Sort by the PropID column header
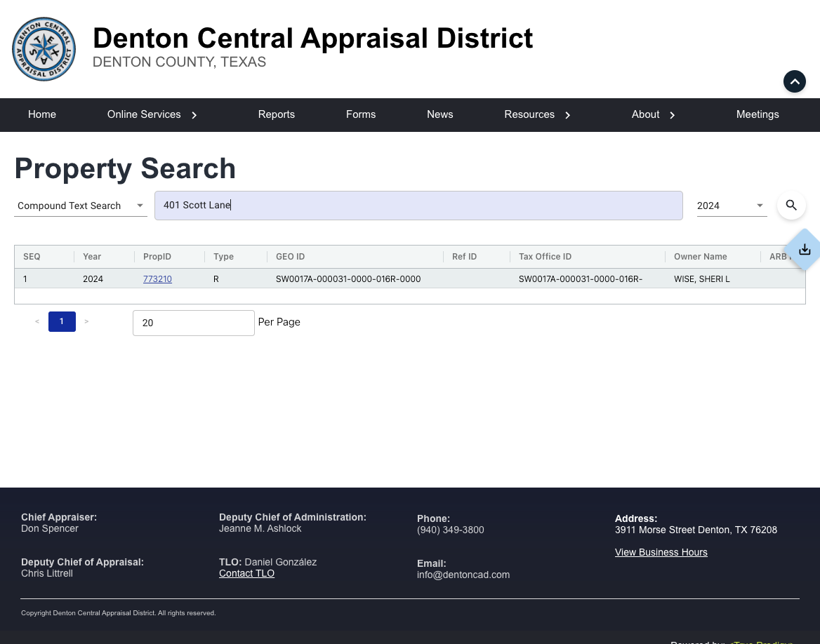This screenshot has width=820, height=644. (x=157, y=257)
